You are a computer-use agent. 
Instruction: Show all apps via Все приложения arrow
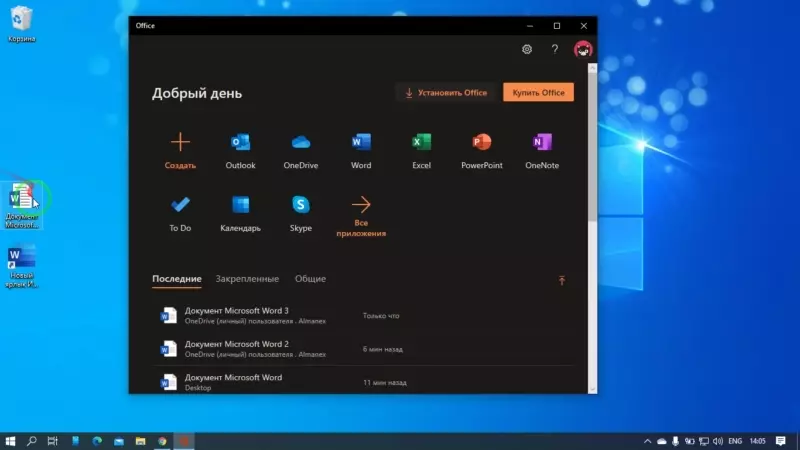(361, 205)
